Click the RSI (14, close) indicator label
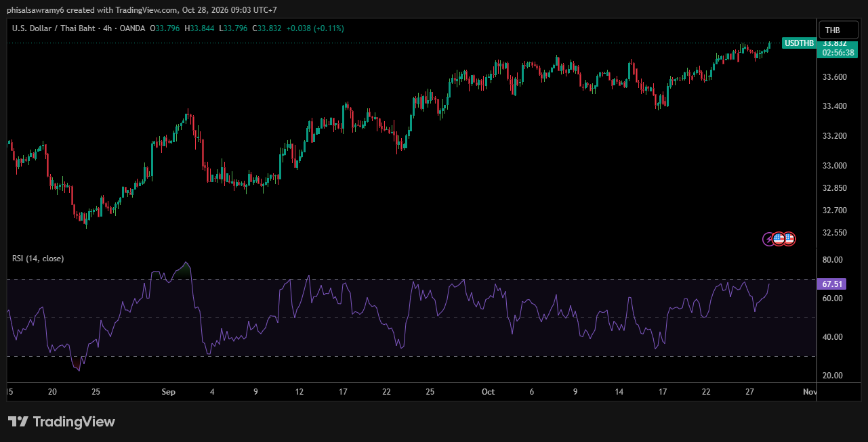 point(38,259)
